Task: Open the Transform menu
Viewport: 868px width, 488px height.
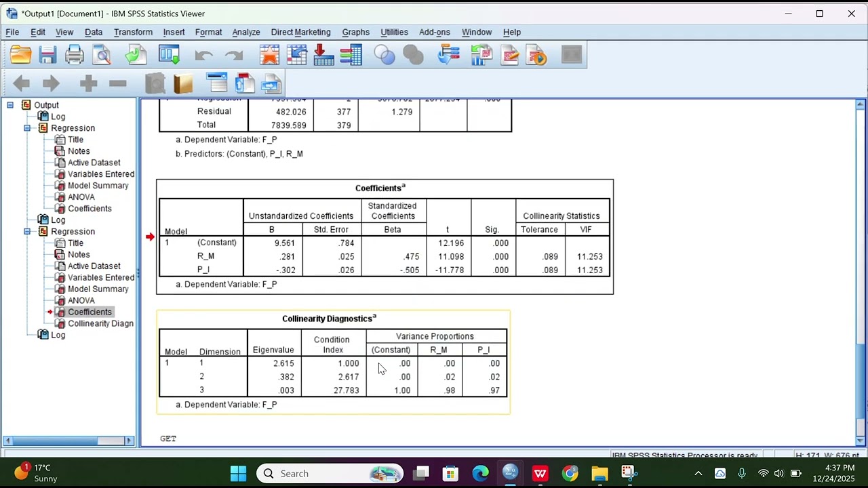Action: [x=133, y=32]
